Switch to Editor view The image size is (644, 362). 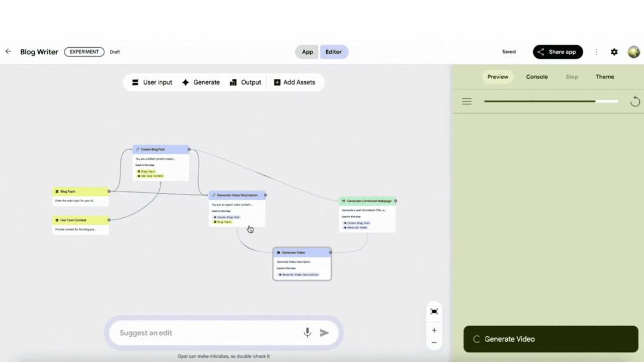(x=333, y=52)
